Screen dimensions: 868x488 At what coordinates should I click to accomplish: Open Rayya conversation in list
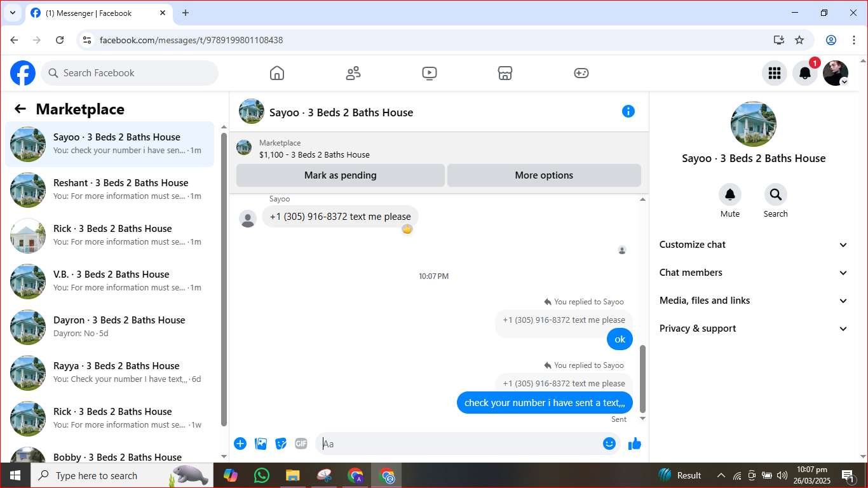(x=110, y=373)
